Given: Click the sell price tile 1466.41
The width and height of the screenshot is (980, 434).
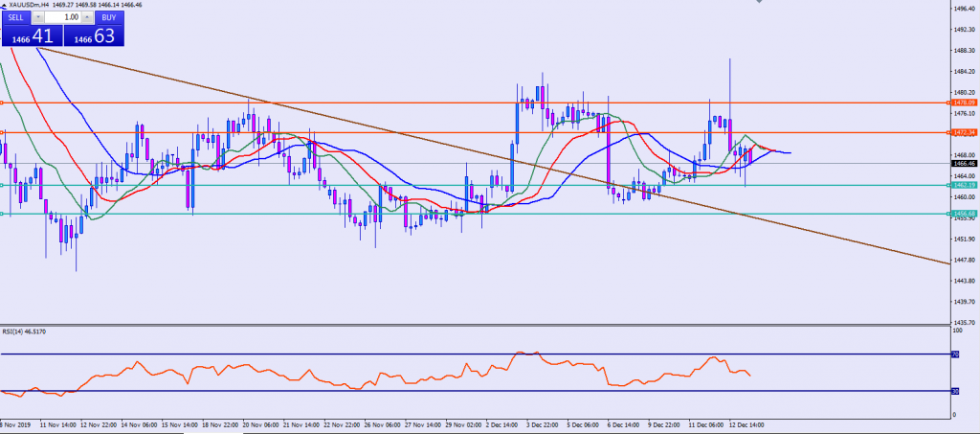Looking at the screenshot, I should tap(31, 36).
